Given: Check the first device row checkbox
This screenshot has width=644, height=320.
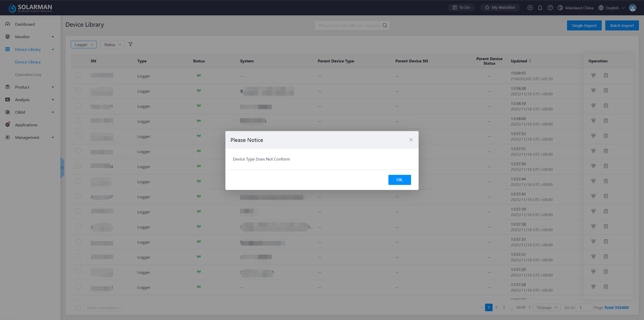Looking at the screenshot, I should pos(78,75).
